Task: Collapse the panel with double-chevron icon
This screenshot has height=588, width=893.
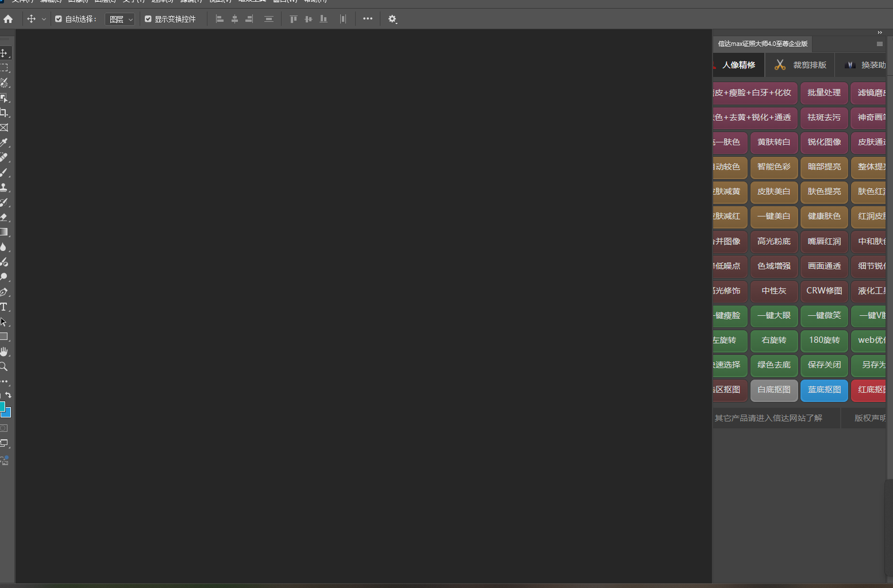Action: [880, 33]
